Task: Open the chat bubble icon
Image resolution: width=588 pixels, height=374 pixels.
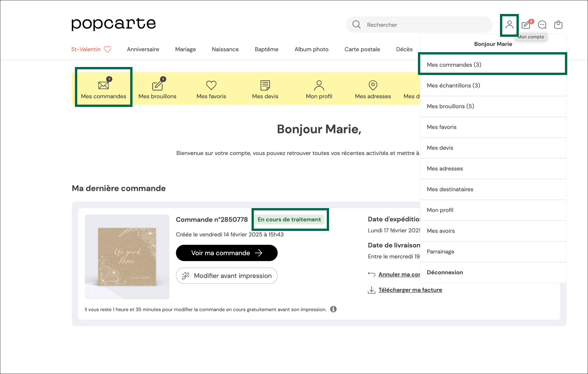Action: click(x=542, y=25)
